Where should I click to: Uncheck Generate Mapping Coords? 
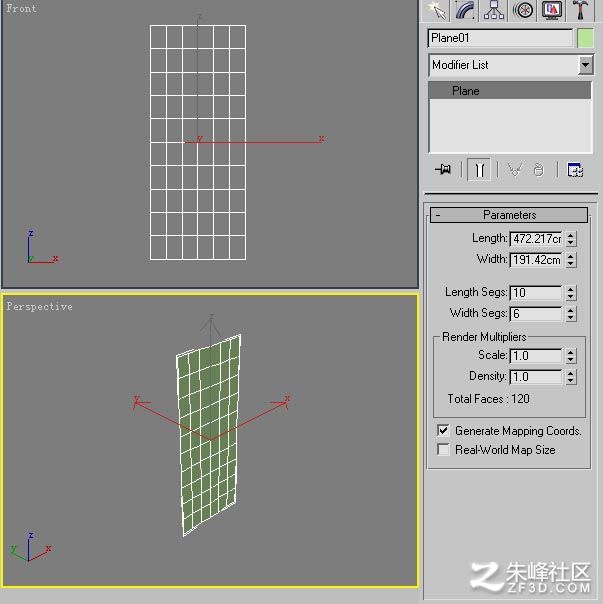[443, 430]
